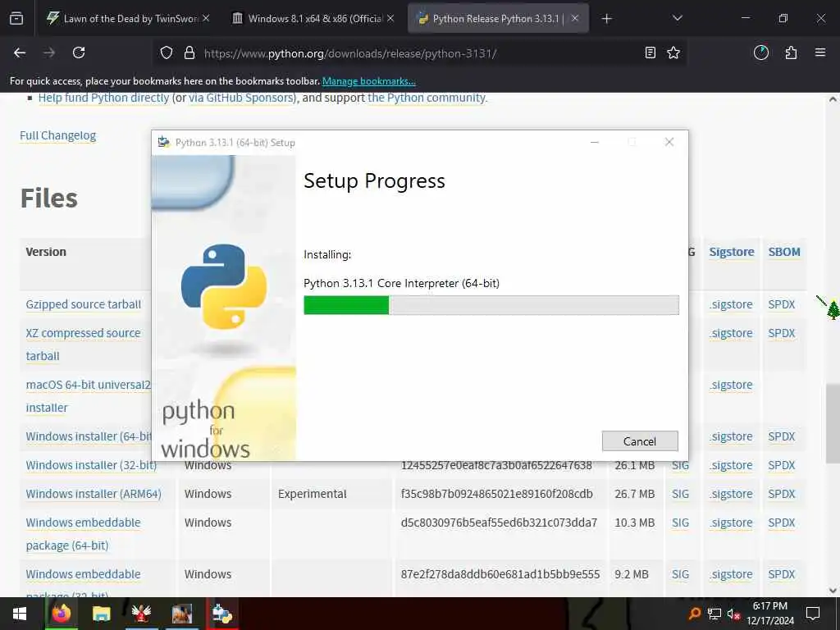Screen dimensions: 840x630
Task: Open the taskbar clock showing 6:17 PM
Action: click(x=770, y=614)
